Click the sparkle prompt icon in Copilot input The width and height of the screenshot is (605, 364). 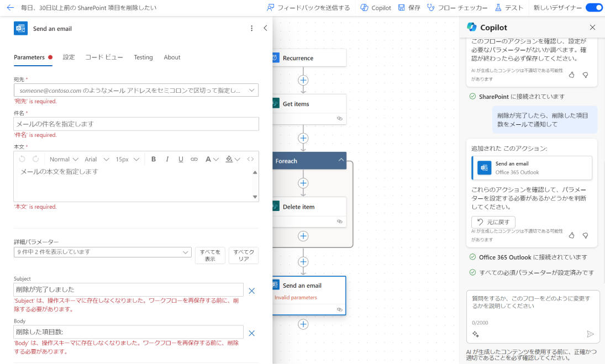pos(476,334)
